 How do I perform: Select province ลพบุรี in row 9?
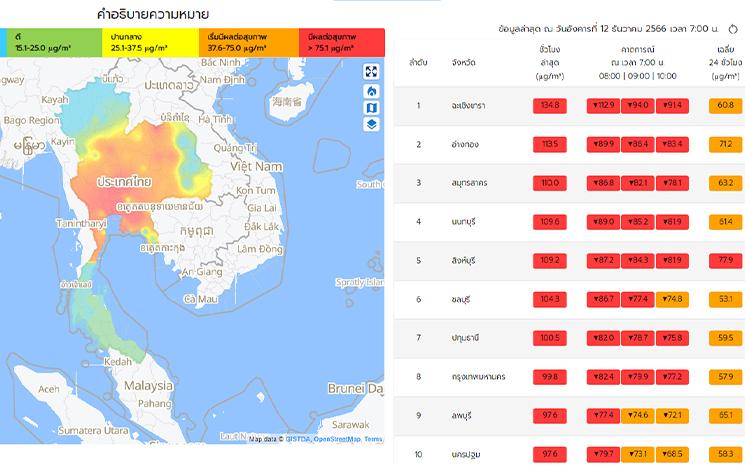pos(461,416)
